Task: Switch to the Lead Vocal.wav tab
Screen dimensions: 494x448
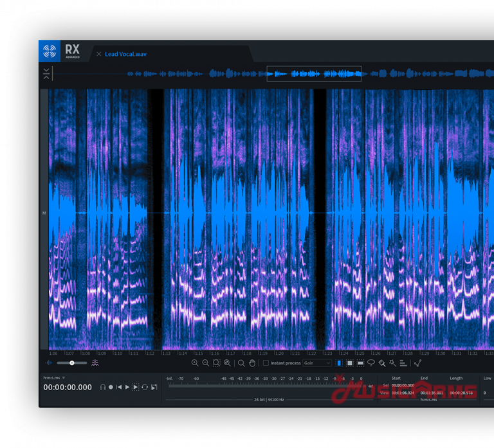Action: pyautogui.click(x=125, y=54)
